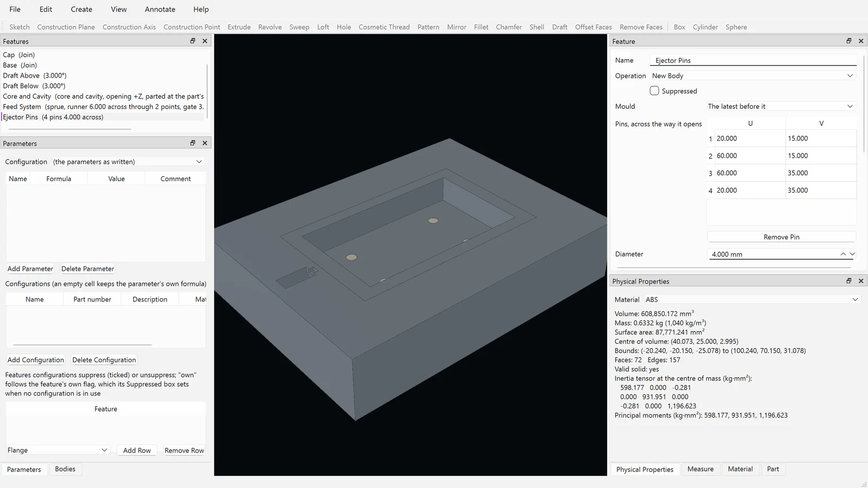
Task: Click the Add Parameter button
Action: 30,268
